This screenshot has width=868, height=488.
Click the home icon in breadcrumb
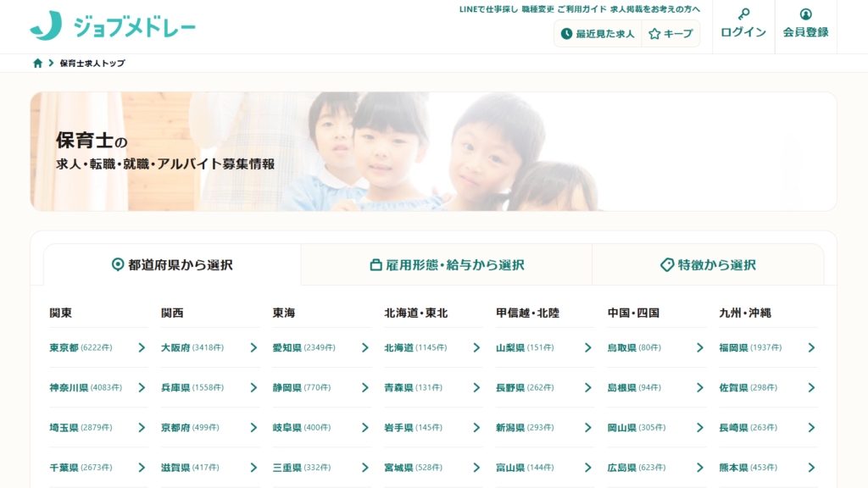(x=37, y=64)
